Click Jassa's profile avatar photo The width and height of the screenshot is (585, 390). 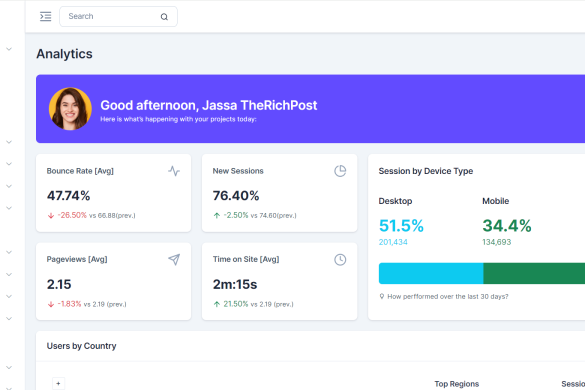[x=70, y=109]
